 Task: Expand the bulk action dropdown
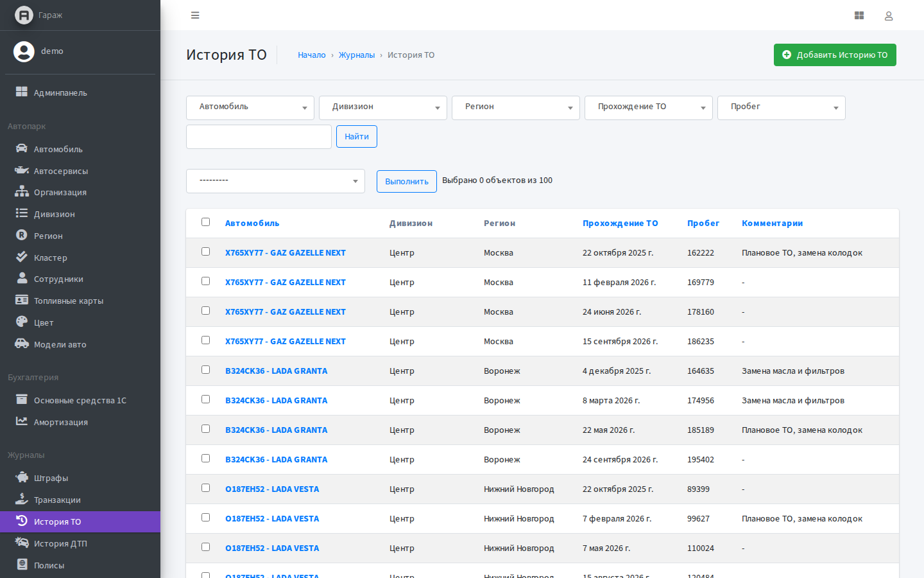pos(275,181)
